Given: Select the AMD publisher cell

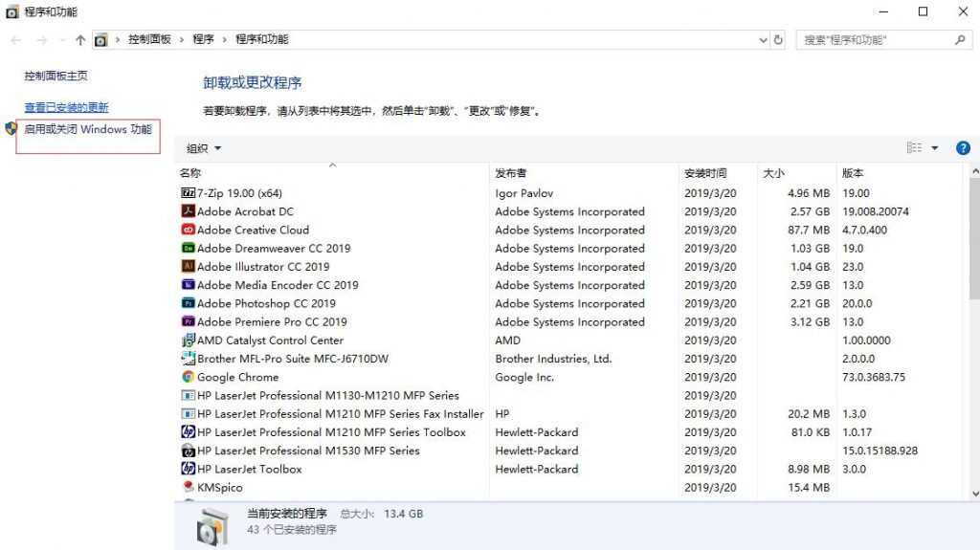Looking at the screenshot, I should pyautogui.click(x=507, y=340).
